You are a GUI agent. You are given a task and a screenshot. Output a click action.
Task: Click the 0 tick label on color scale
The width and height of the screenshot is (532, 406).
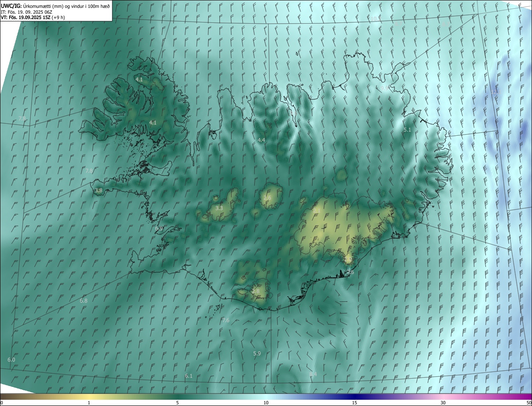1,403
